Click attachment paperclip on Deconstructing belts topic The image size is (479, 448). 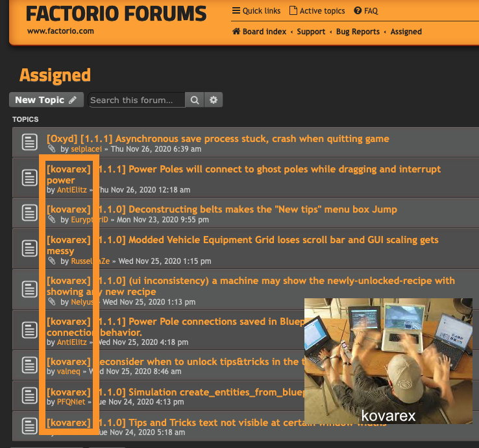click(x=52, y=219)
